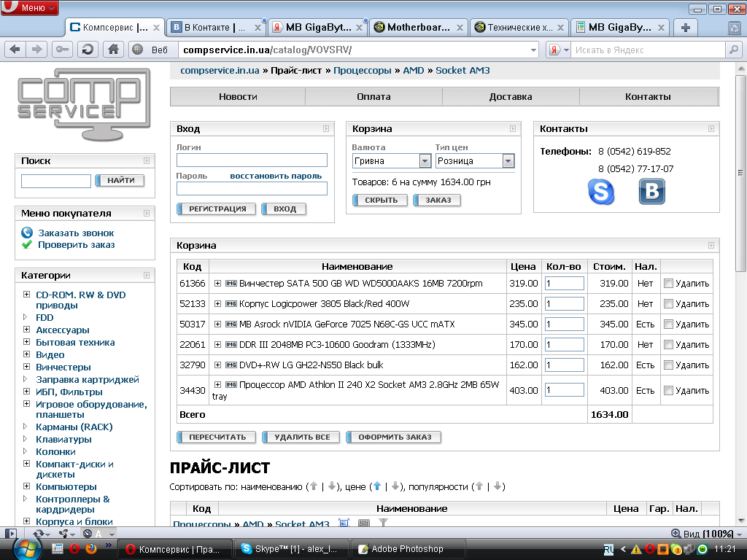747x560 pixels.
Task: Click the НАЙТИ search button
Action: click(120, 181)
